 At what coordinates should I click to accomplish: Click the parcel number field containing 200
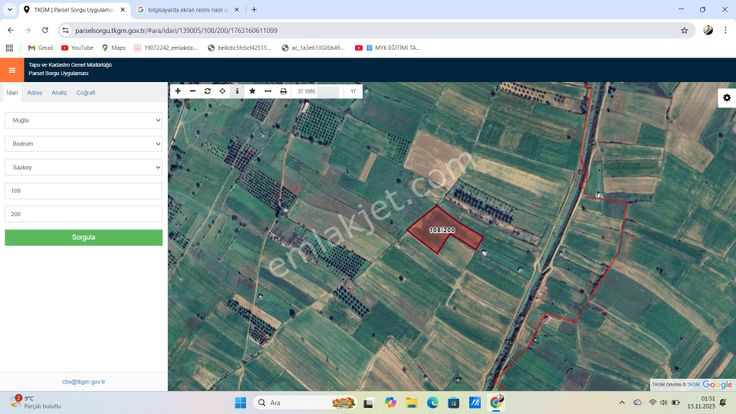click(83, 214)
